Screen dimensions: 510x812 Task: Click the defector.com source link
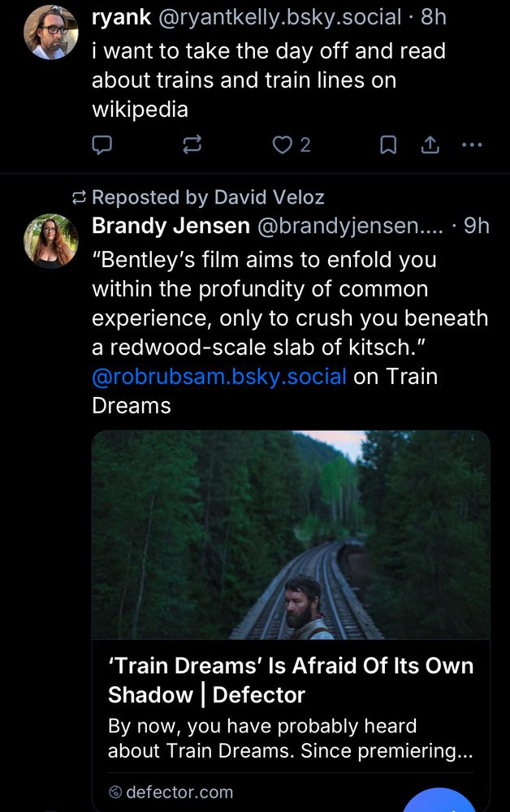[x=179, y=792]
